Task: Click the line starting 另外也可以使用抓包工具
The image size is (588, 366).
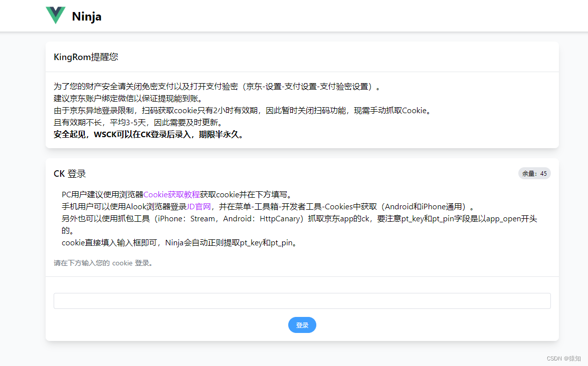Action: click(x=299, y=224)
